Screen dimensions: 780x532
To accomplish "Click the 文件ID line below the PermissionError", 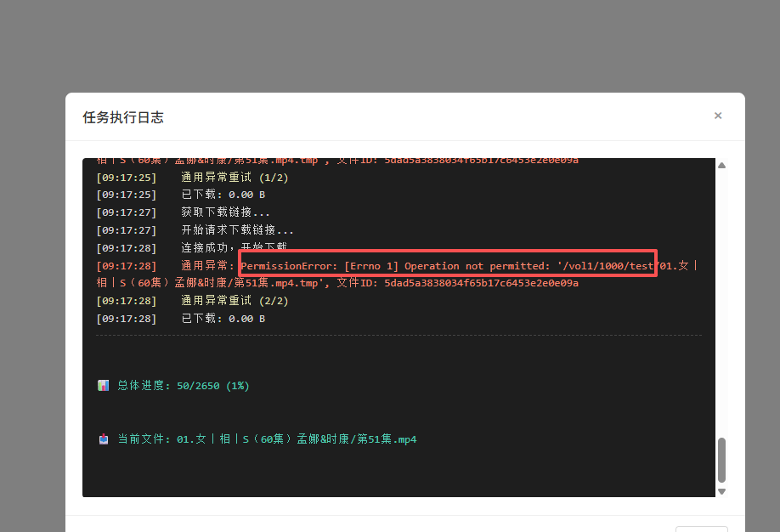I will (x=337, y=283).
